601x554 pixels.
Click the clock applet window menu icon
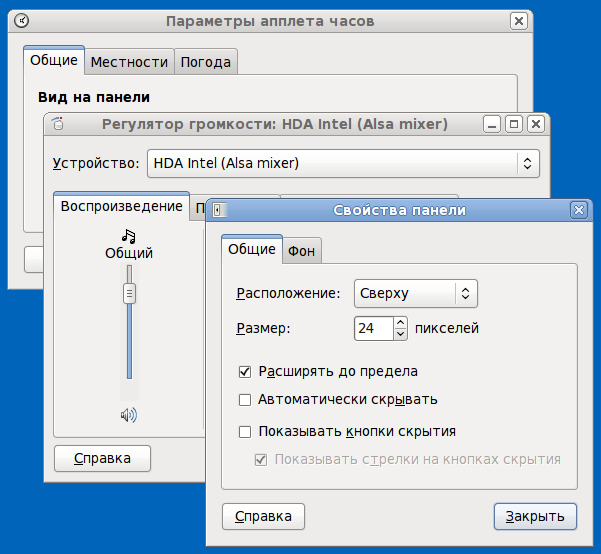[21, 20]
